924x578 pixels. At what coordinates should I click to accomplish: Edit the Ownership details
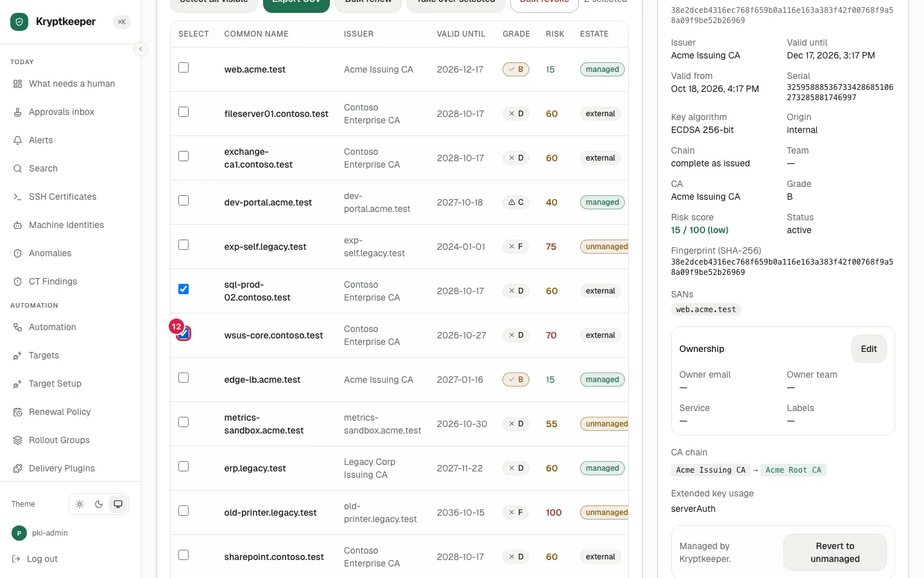869,349
